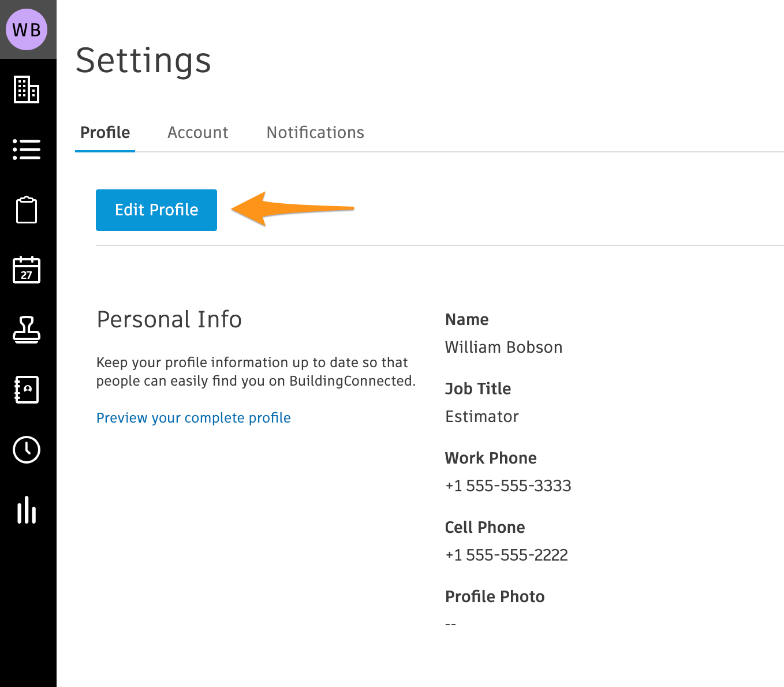784x687 pixels.
Task: Open the bulleted list icon in sidebar
Action: (27, 150)
